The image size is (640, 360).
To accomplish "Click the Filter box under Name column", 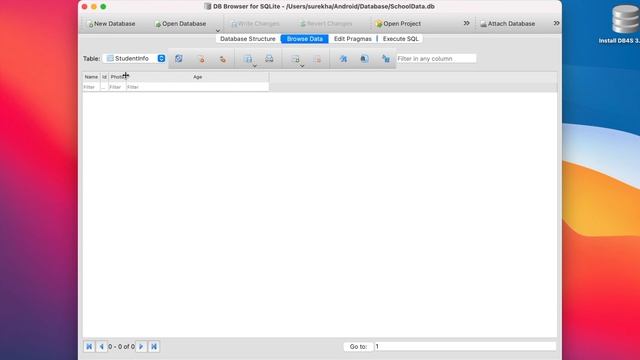I will click(x=91, y=87).
